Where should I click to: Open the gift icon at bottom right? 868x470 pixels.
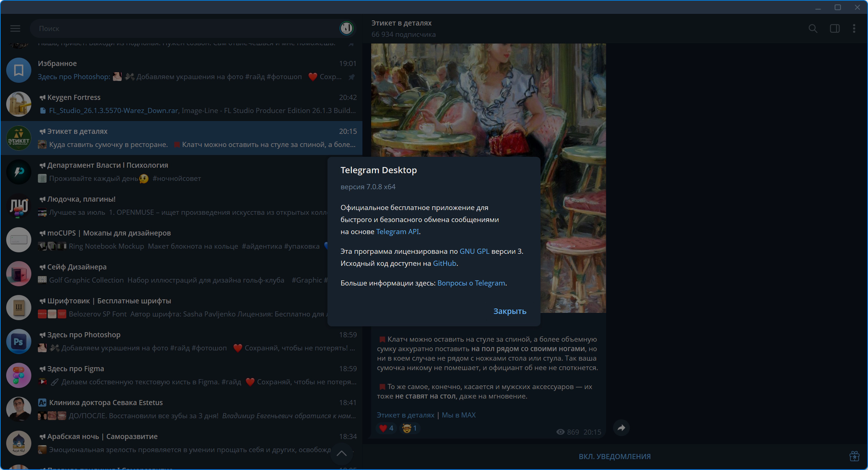855,456
